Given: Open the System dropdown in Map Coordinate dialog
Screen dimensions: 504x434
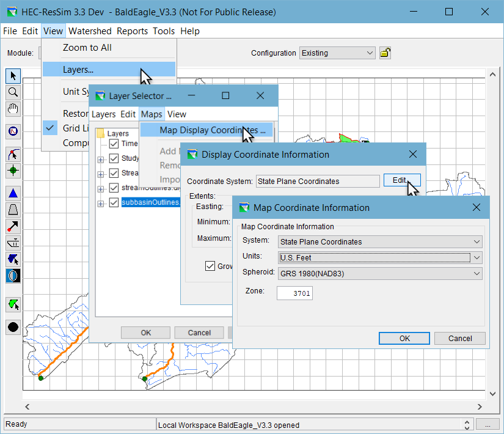Looking at the screenshot, I should 380,241.
